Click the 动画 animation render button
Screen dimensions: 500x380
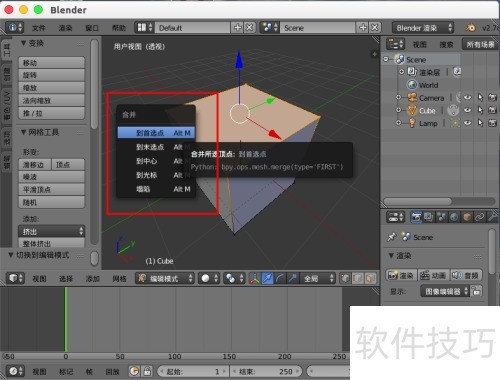(x=434, y=275)
